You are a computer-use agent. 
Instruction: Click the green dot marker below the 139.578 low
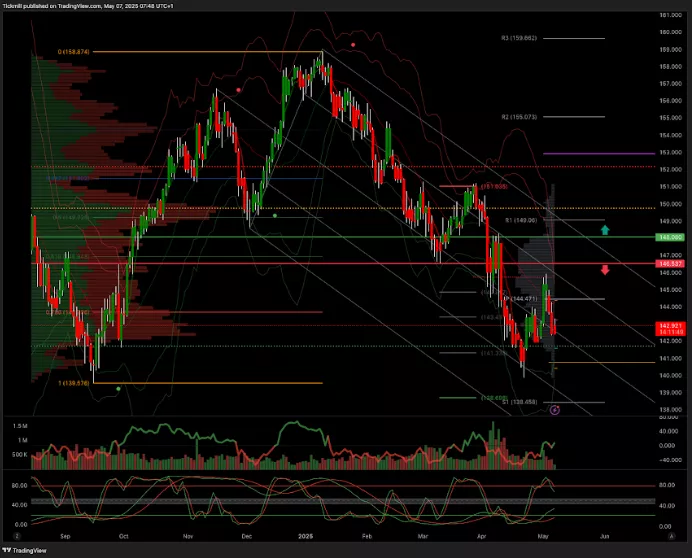(119, 389)
